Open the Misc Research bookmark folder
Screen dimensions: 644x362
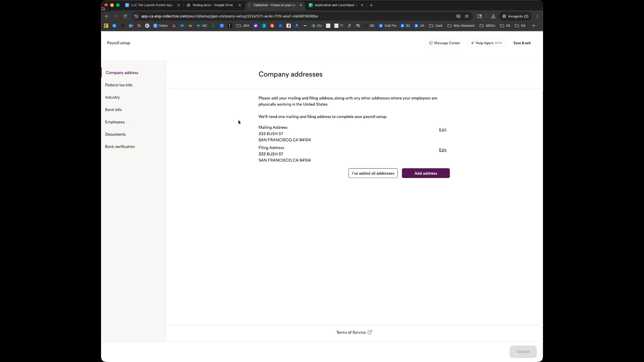pyautogui.click(x=461, y=25)
